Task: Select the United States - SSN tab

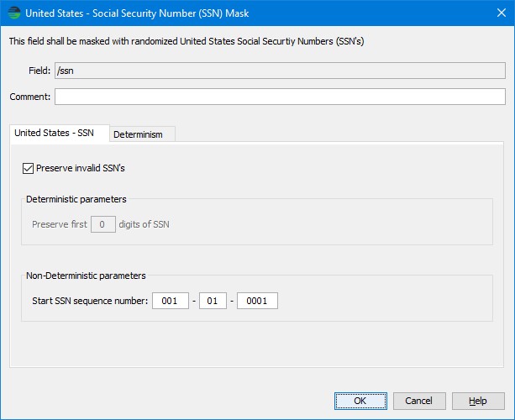Action: pos(60,133)
